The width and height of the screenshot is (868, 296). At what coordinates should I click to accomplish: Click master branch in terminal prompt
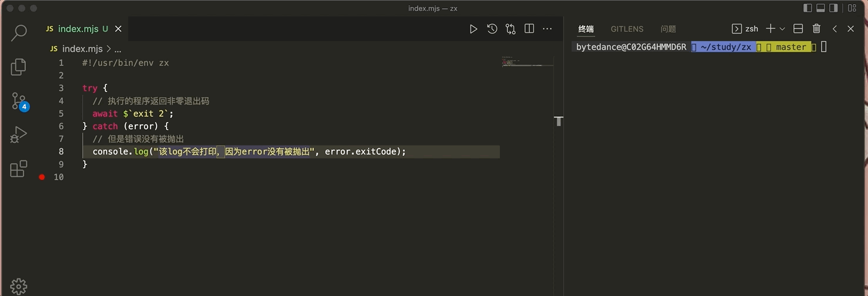(792, 47)
